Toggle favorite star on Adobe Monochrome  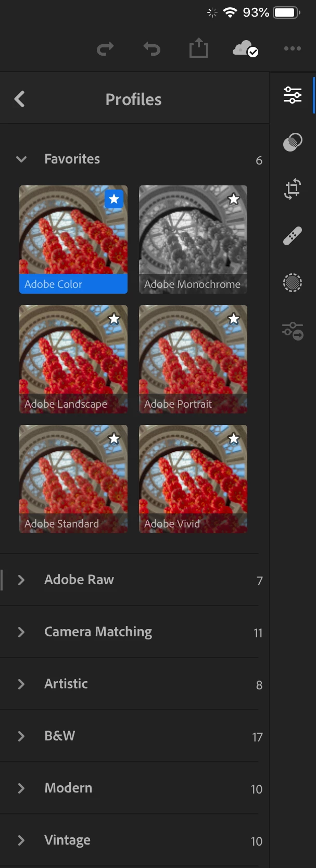coord(234,199)
